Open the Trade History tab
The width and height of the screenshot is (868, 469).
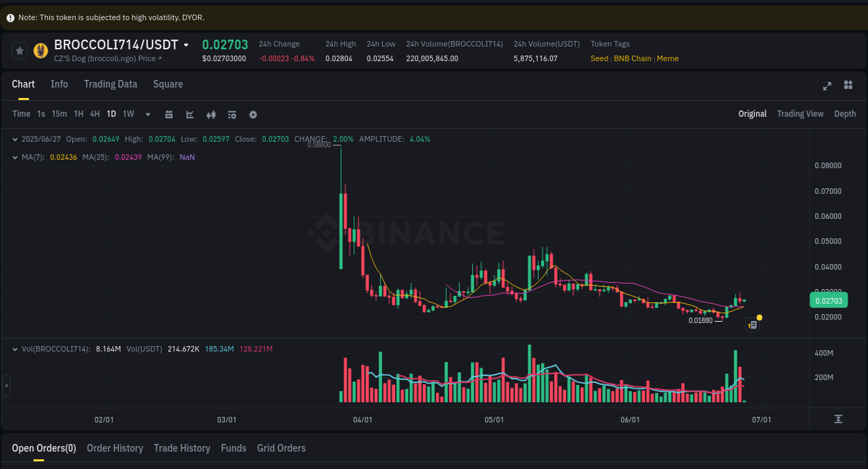tap(182, 448)
